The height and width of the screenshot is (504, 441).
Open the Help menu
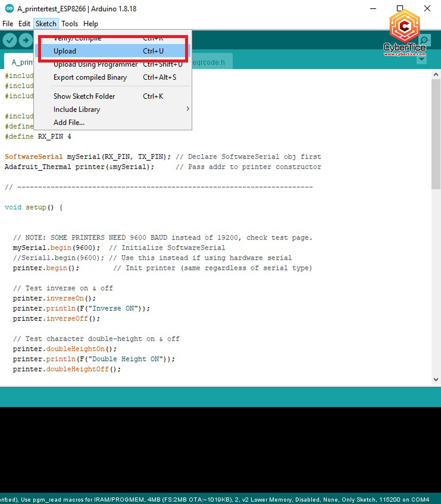coord(91,24)
